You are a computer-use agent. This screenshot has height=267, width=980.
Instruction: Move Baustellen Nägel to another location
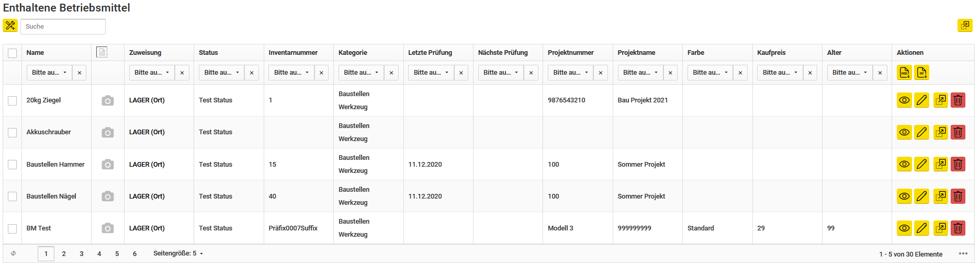[x=940, y=196]
